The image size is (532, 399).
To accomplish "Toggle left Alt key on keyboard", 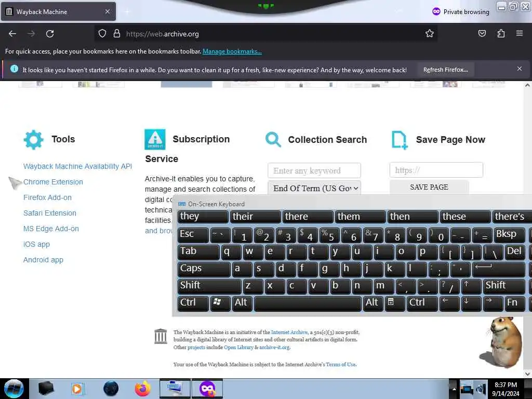I will (x=242, y=303).
